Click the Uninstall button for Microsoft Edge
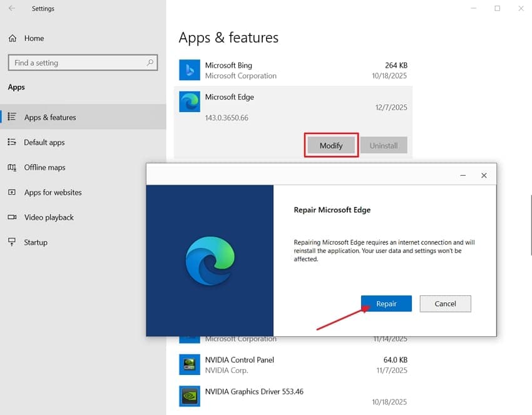532x415 pixels. 384,145
